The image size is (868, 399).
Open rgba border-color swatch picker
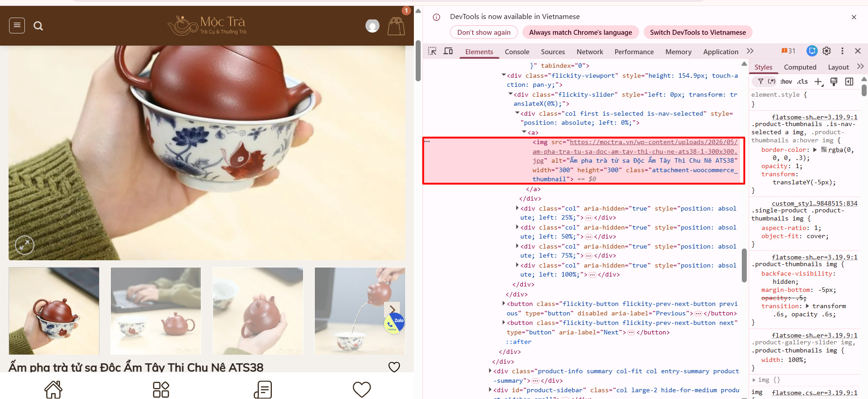[x=824, y=150]
